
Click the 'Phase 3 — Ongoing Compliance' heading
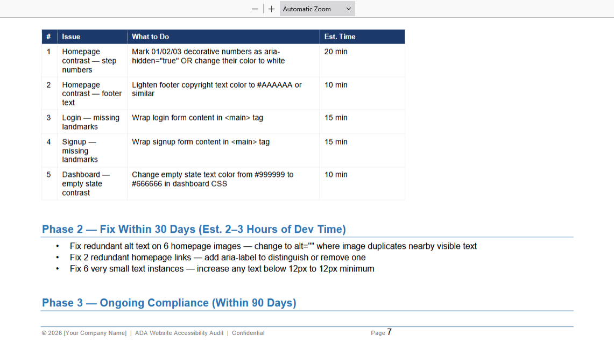coord(169,303)
